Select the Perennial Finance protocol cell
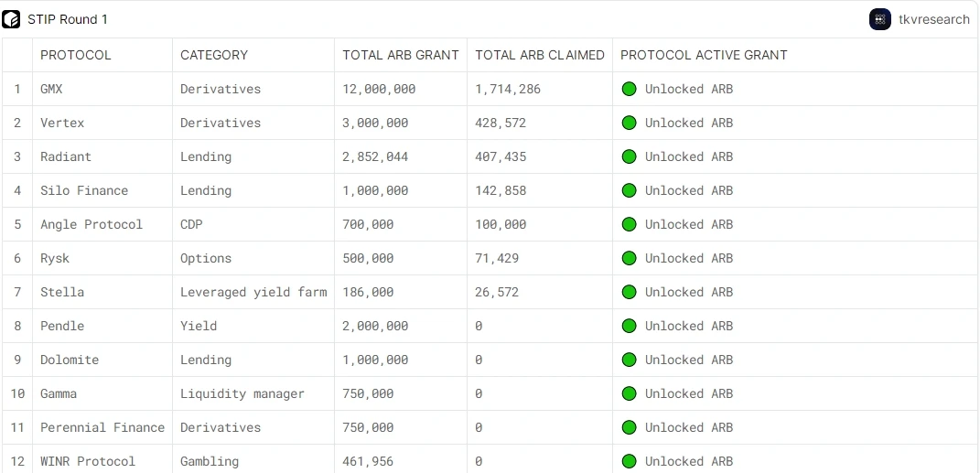The width and height of the screenshot is (980, 473). [x=102, y=427]
